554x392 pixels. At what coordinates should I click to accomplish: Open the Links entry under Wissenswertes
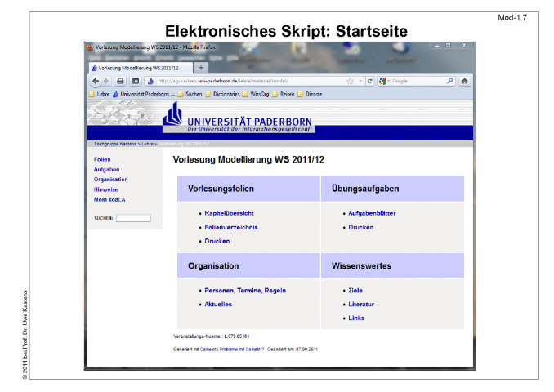tap(356, 318)
